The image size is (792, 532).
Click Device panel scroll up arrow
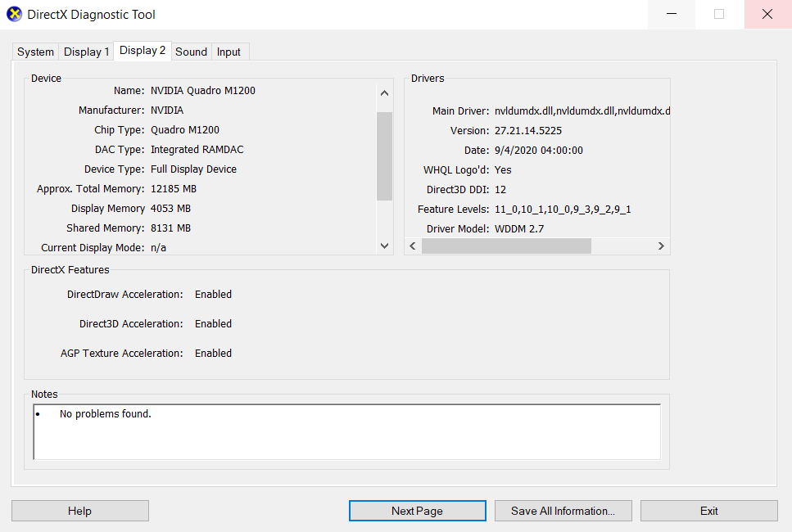384,92
